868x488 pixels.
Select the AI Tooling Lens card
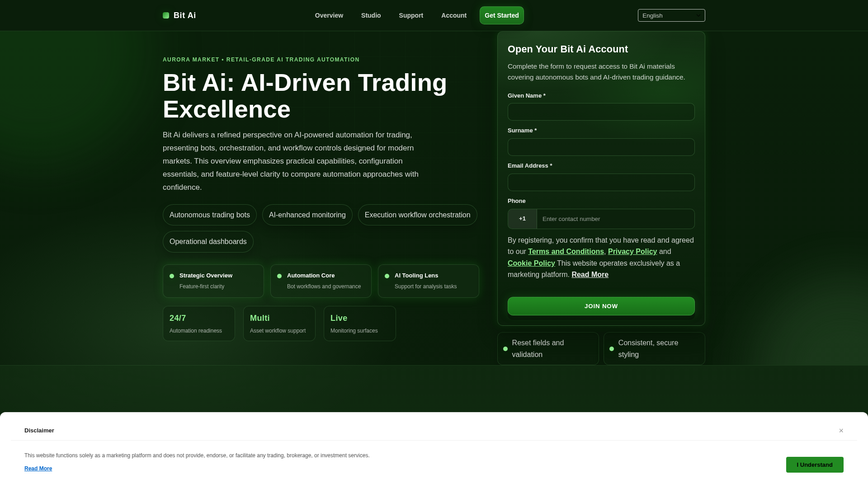click(x=429, y=281)
